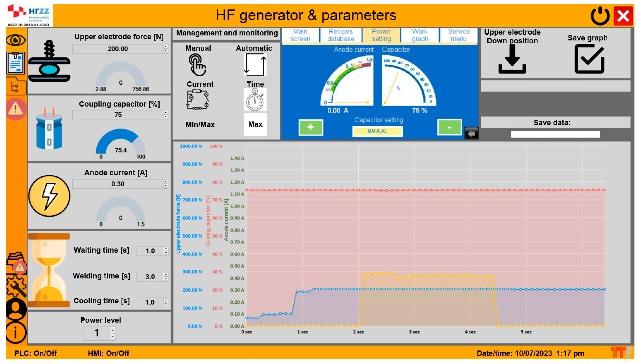This screenshot has height=364, width=638.
Task: Increment the Welding time stepper
Action: 166,274
